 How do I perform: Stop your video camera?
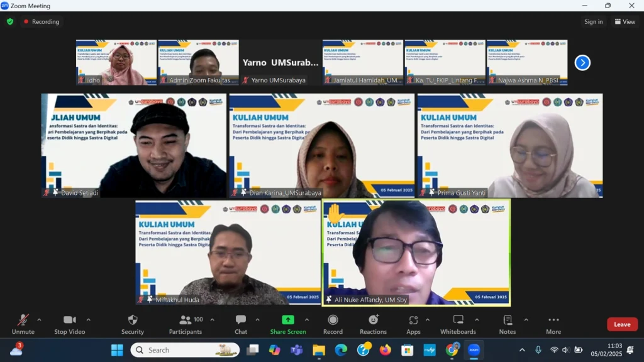(x=69, y=321)
